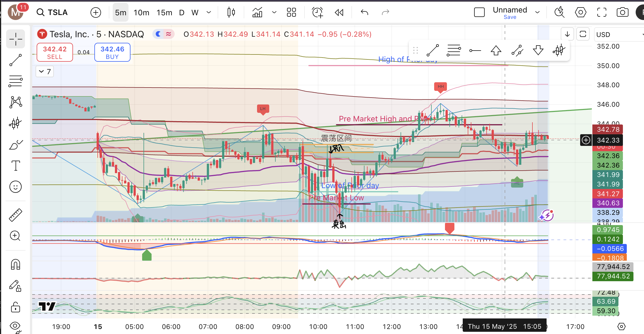The width and height of the screenshot is (644, 334).
Task: Open the candlestick chart style menu
Action: [x=231, y=13]
